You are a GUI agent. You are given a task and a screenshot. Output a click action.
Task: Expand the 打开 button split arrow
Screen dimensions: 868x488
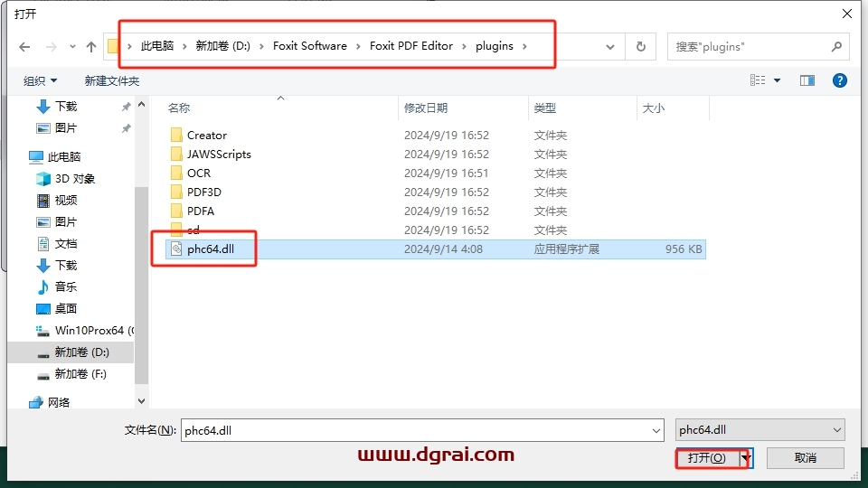click(x=746, y=458)
